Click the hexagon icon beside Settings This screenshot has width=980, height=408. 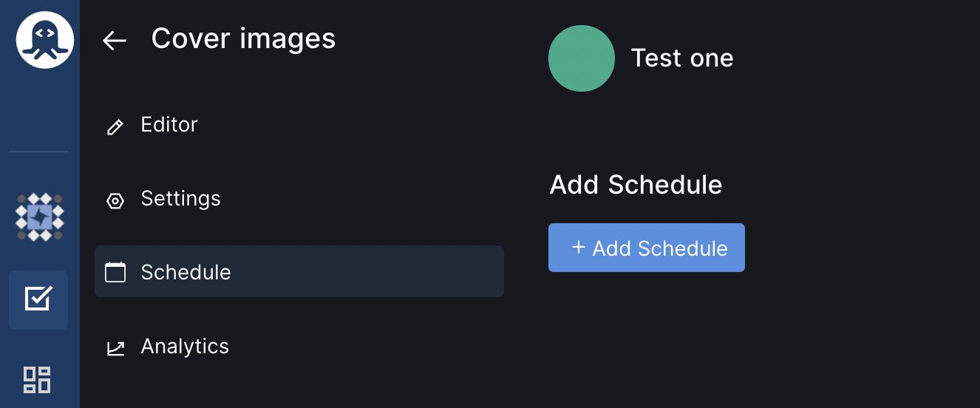coord(115,200)
